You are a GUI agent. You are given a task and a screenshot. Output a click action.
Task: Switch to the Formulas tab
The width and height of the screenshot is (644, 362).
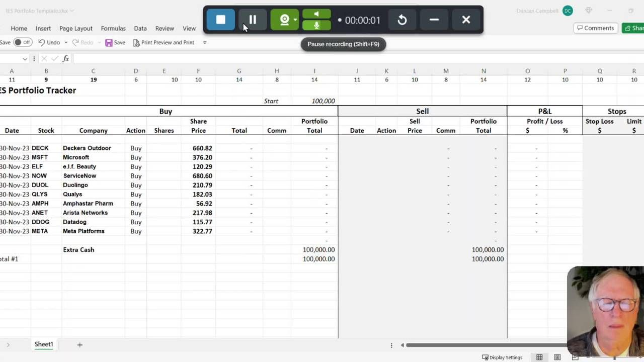[x=113, y=28]
